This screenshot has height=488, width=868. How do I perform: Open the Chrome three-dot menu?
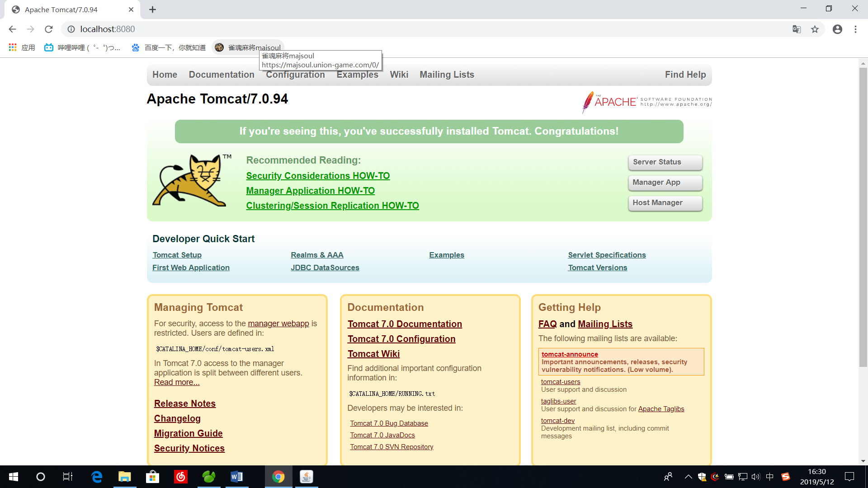[x=855, y=29]
